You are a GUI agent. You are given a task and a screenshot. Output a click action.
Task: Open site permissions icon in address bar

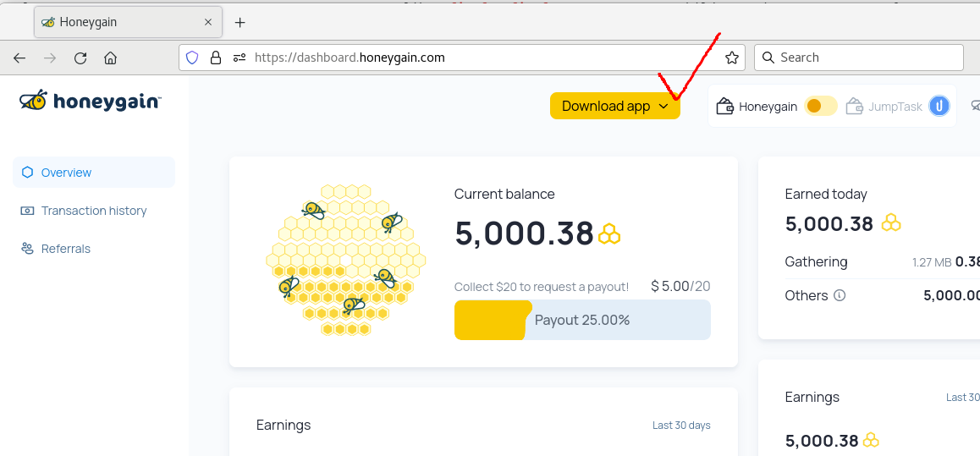pos(239,58)
